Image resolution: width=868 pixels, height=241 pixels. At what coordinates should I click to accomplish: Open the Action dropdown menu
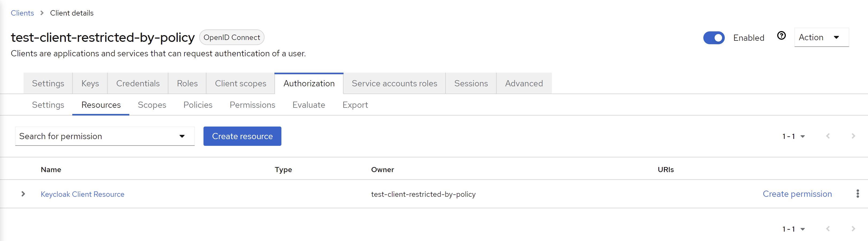(x=821, y=38)
